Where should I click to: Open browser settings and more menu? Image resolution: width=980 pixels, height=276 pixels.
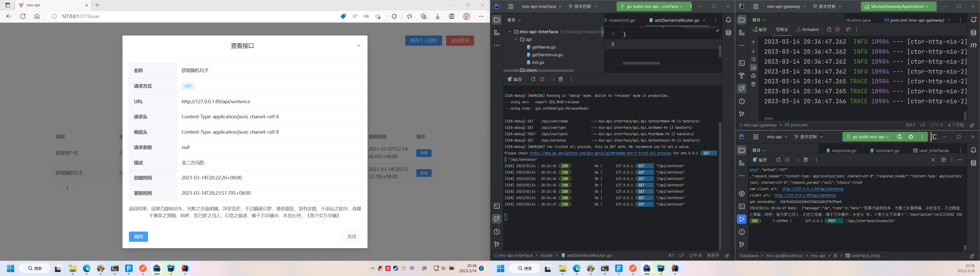click(481, 16)
